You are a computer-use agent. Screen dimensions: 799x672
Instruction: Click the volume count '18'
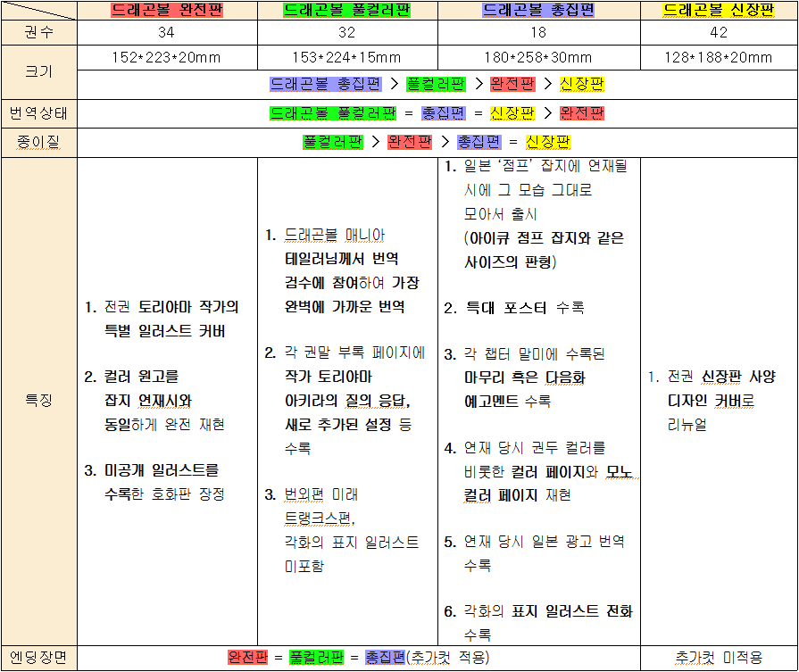click(538, 32)
